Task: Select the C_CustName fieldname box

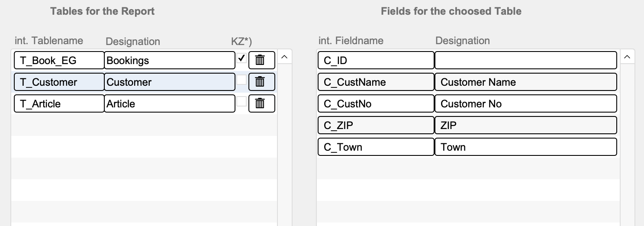Action: coord(376,82)
